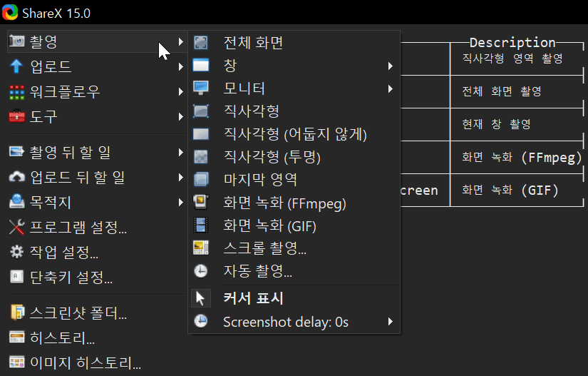This screenshot has height=376, width=588.
Task: Click the fullscreen icon beside 전체 화면
Action: coord(200,42)
